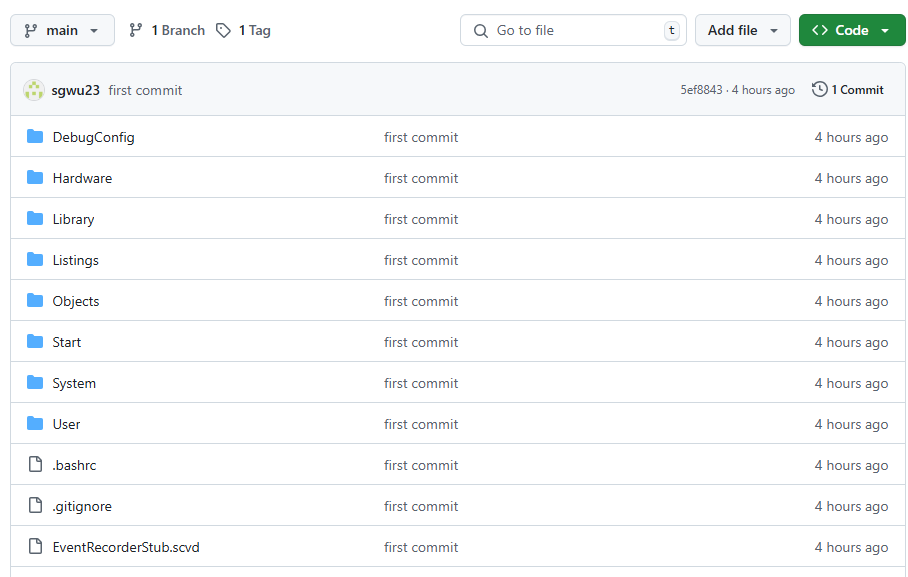Open the EventRecorderStub.scvd file

(126, 547)
